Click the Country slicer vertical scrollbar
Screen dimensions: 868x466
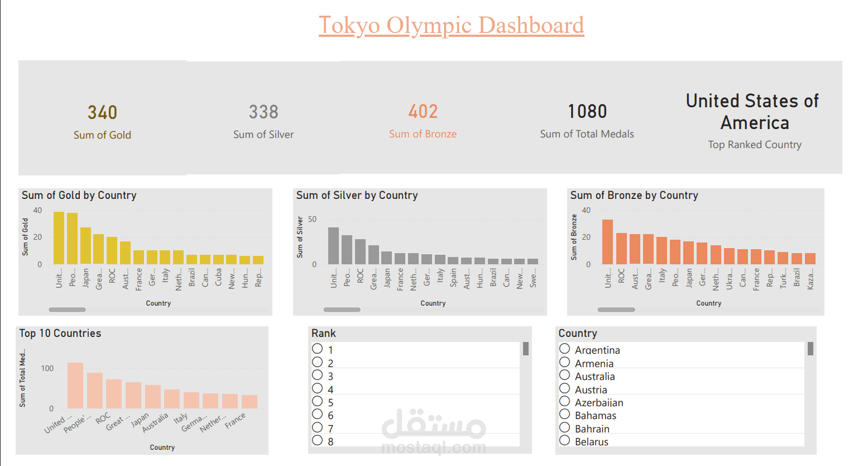(x=810, y=349)
